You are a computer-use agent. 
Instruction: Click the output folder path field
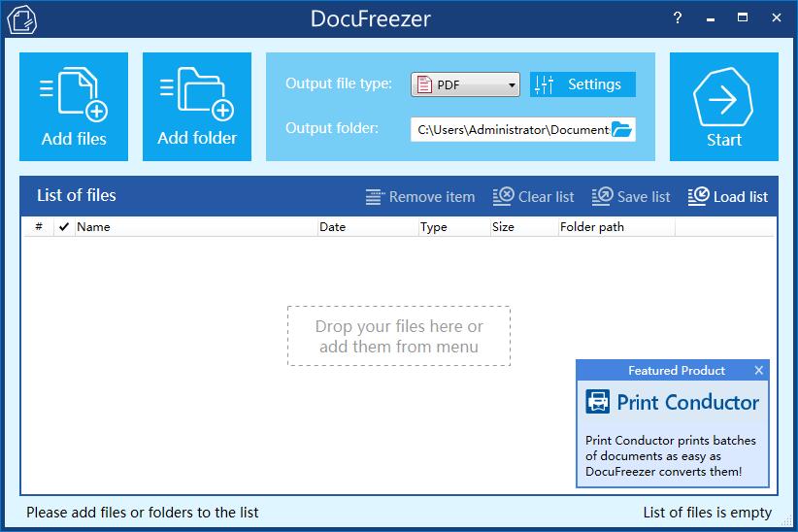[511, 130]
